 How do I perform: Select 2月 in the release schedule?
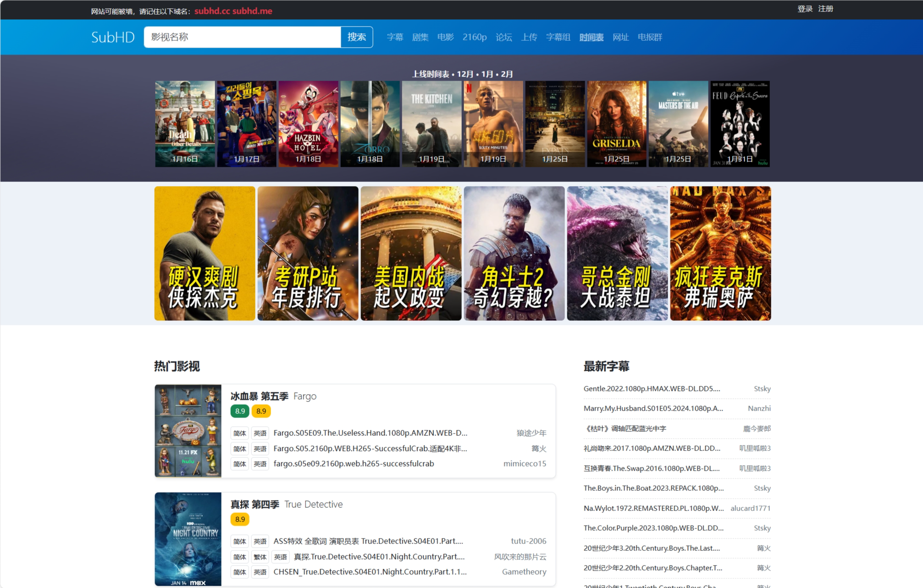[x=507, y=74]
